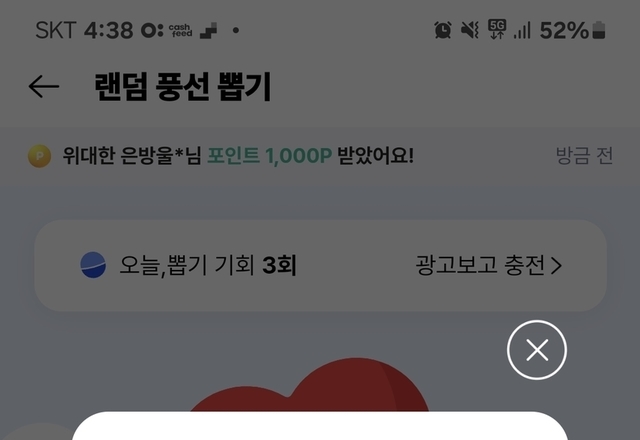Tap the signal strength bars
This screenshot has height=440, width=640.
click(x=522, y=31)
